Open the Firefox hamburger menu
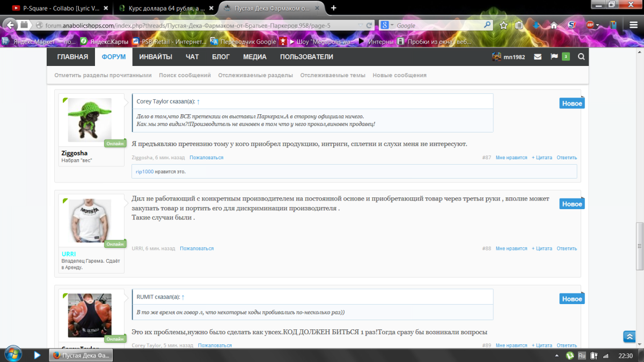 633,25
